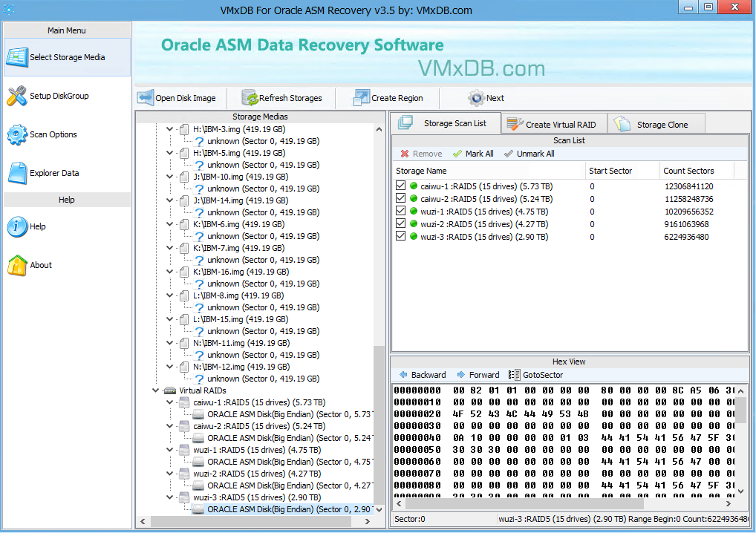Viewport: 756px width, 533px height.
Task: Click the Create Region button
Action: 388,98
